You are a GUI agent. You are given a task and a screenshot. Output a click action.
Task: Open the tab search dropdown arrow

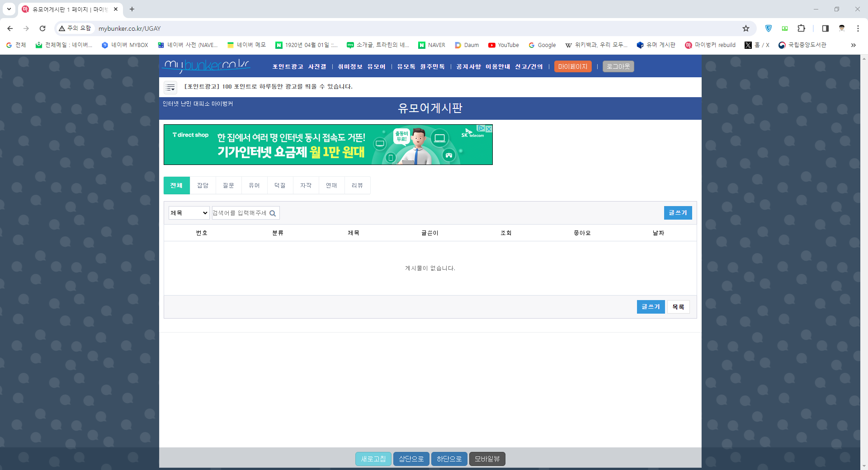point(9,9)
